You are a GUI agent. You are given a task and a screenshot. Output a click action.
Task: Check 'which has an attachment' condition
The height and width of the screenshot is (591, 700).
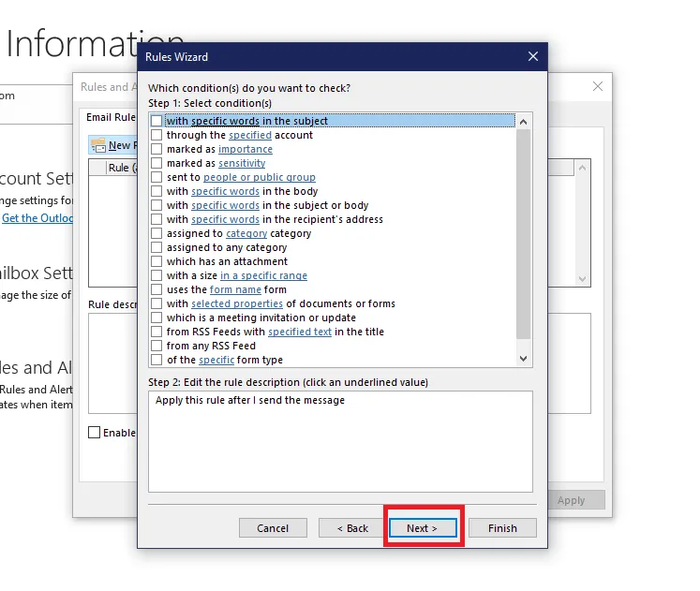156,261
